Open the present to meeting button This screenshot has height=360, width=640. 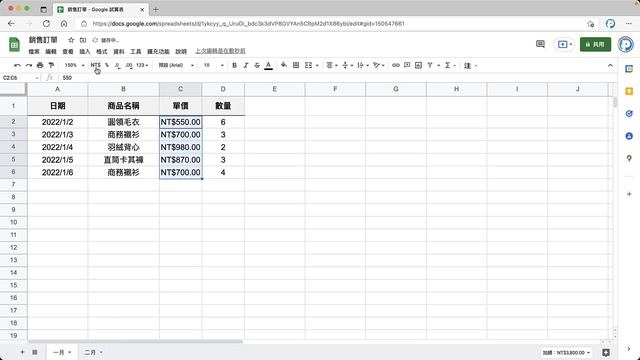(564, 44)
